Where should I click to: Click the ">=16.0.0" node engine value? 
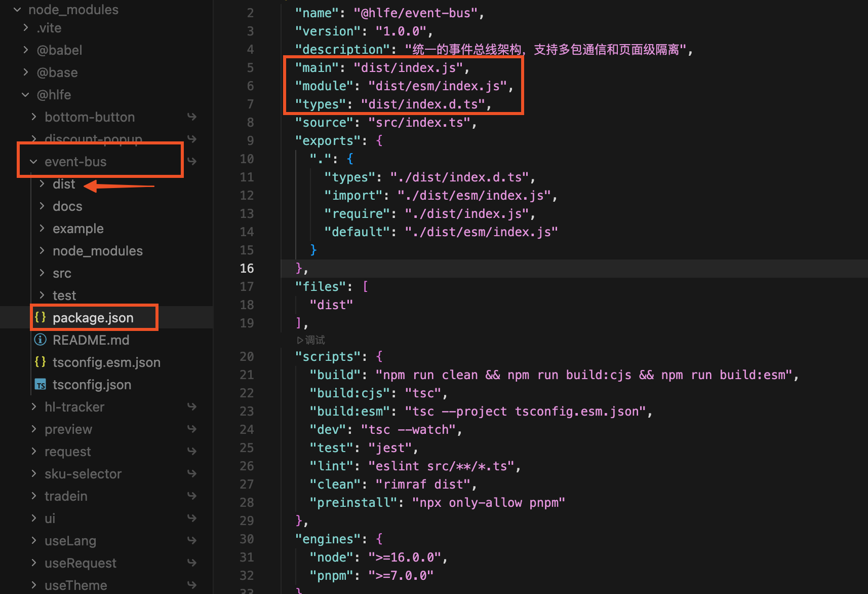coord(405,557)
